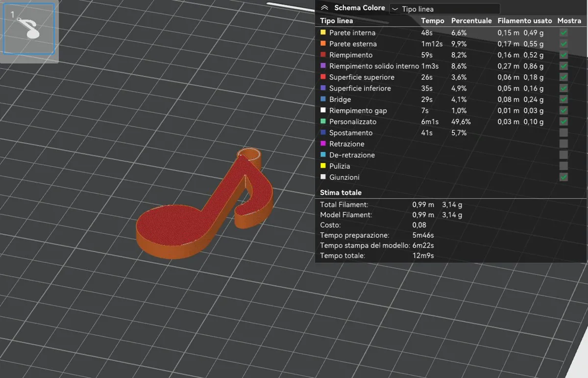
Task: Click the Parete esterna time 1m12s
Action: (x=432, y=44)
